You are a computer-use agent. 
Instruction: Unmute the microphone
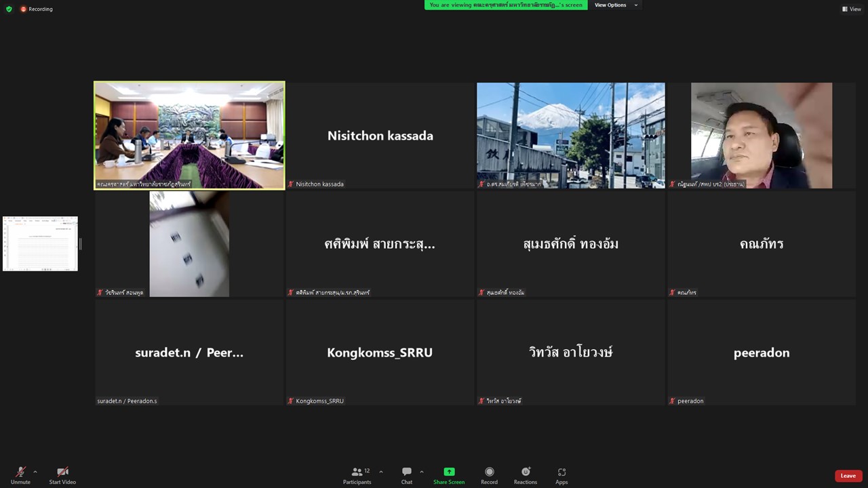click(20, 475)
